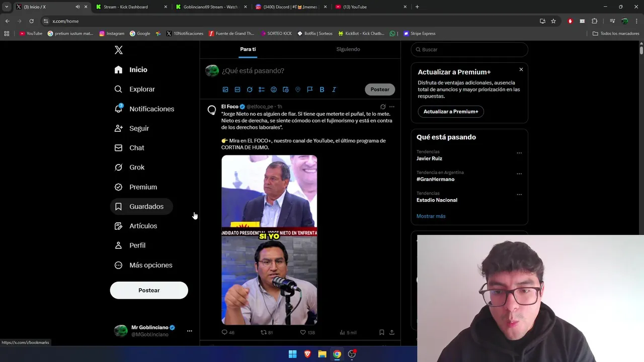Expand Más opciones in the sidebar
The height and width of the screenshot is (362, 644).
[143, 265]
